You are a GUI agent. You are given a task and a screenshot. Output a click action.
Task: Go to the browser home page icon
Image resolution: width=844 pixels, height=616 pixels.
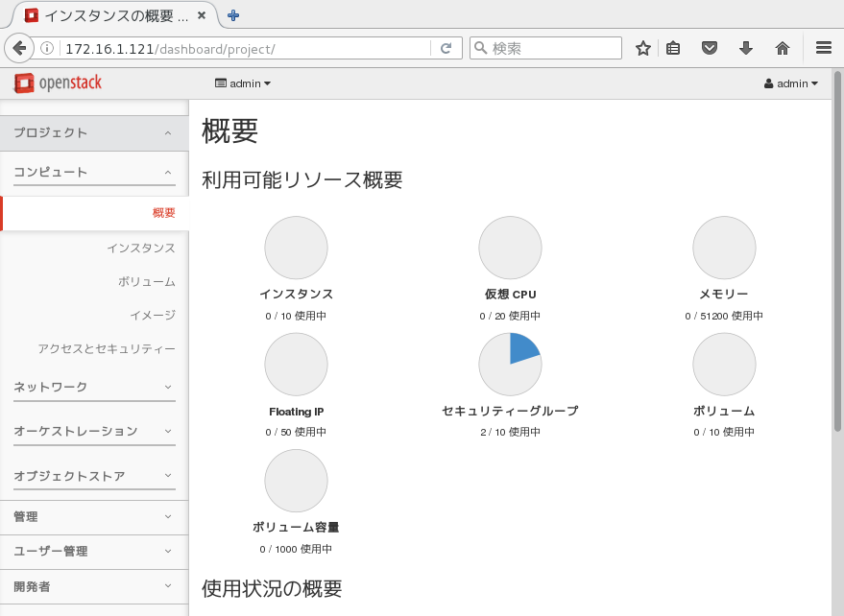coord(783,48)
